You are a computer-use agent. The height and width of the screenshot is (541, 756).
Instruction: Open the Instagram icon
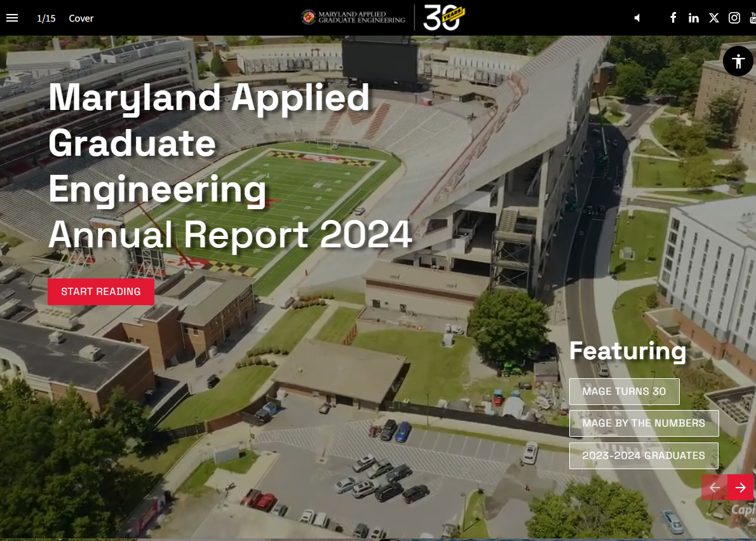coord(734,18)
